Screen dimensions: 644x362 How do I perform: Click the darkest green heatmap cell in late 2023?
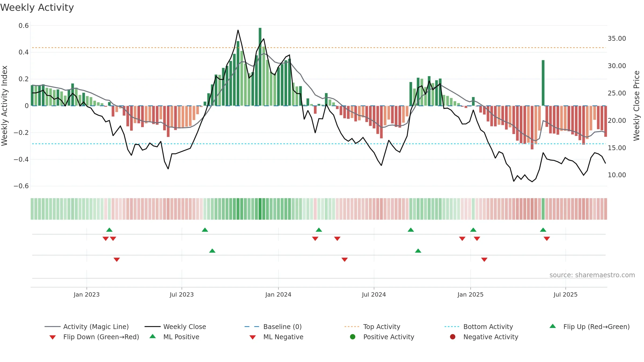(260, 209)
